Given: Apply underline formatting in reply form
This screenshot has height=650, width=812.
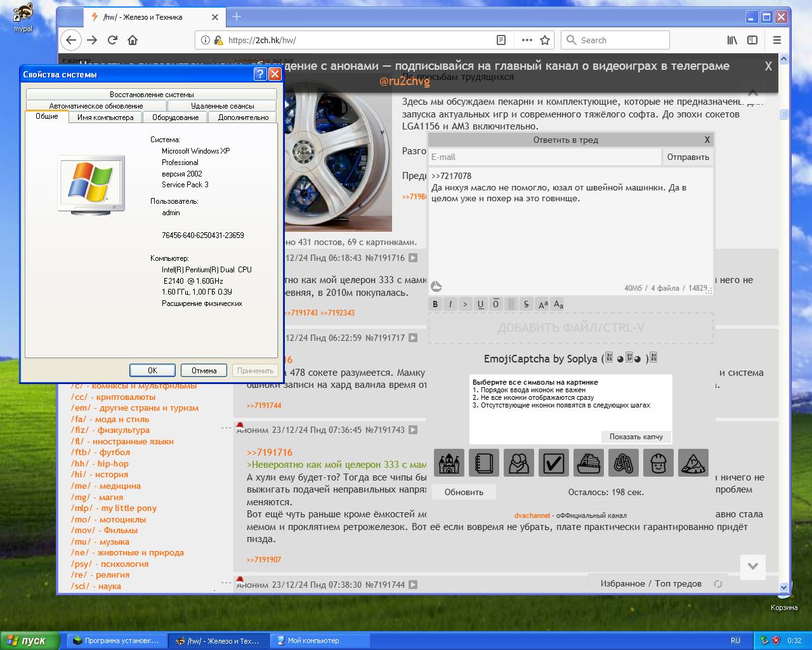Looking at the screenshot, I should (480, 304).
